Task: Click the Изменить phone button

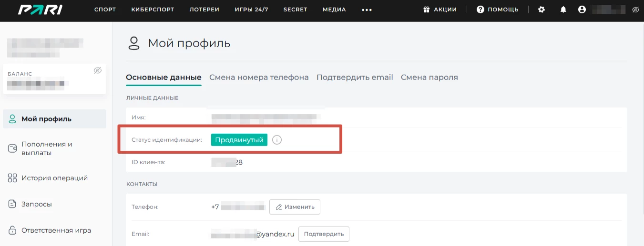Action: [295, 207]
